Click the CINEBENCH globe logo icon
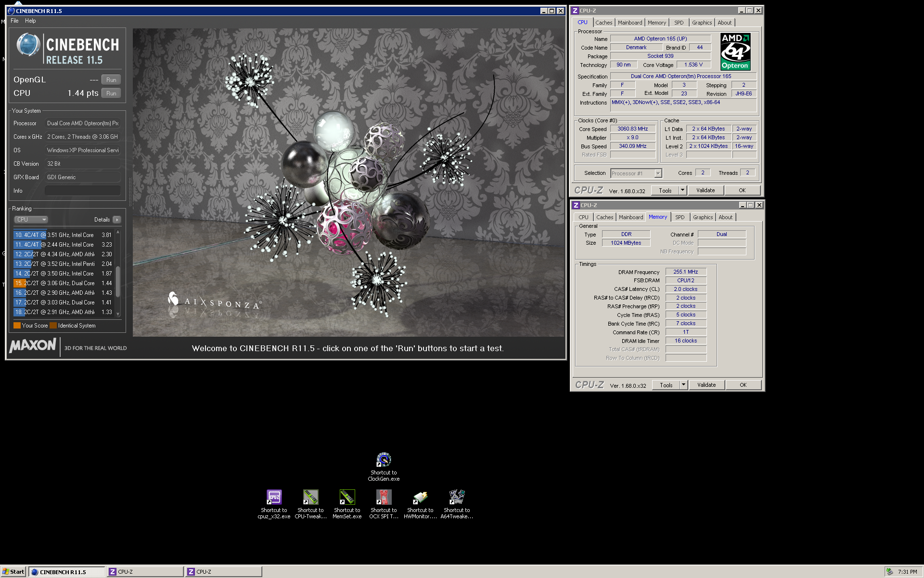The width and height of the screenshot is (924, 578). 28,45
